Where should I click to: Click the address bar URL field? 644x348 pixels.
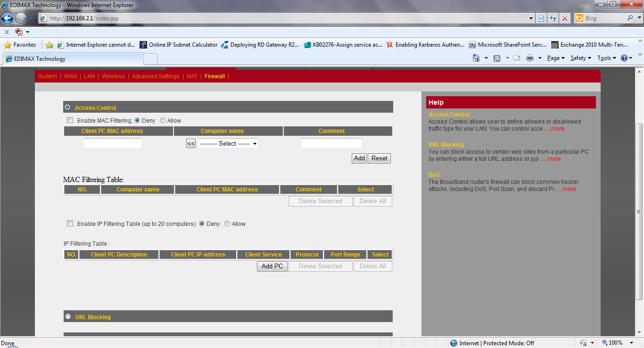pos(288,18)
